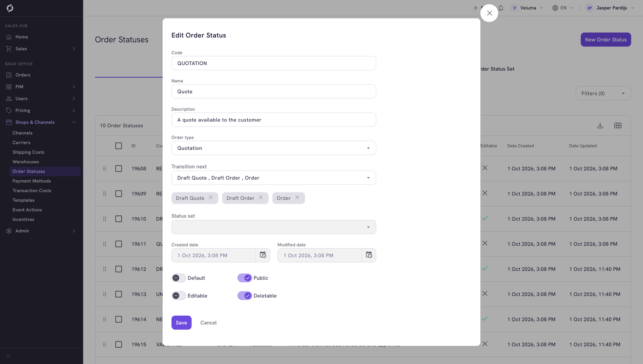Check the row 19612 checkbox
The image size is (643, 364).
point(119,269)
